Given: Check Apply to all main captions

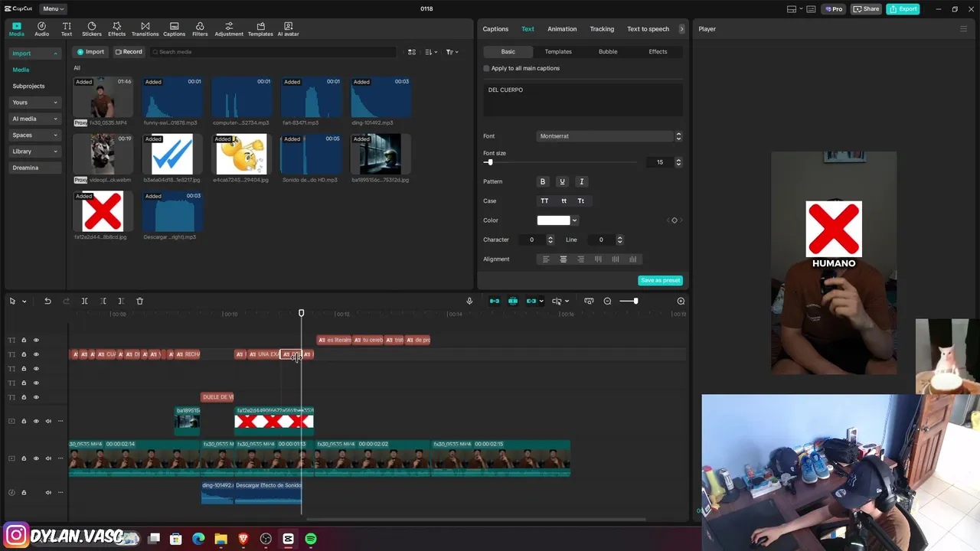Looking at the screenshot, I should pos(486,68).
